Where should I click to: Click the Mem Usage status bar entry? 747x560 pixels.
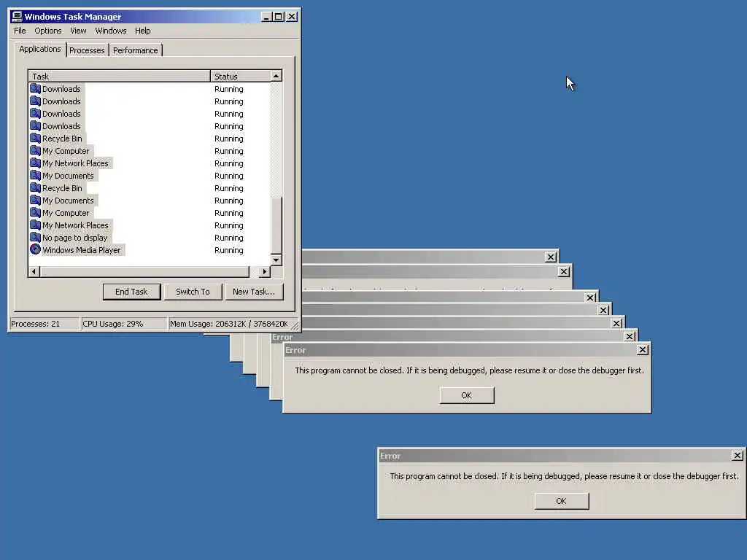(230, 324)
